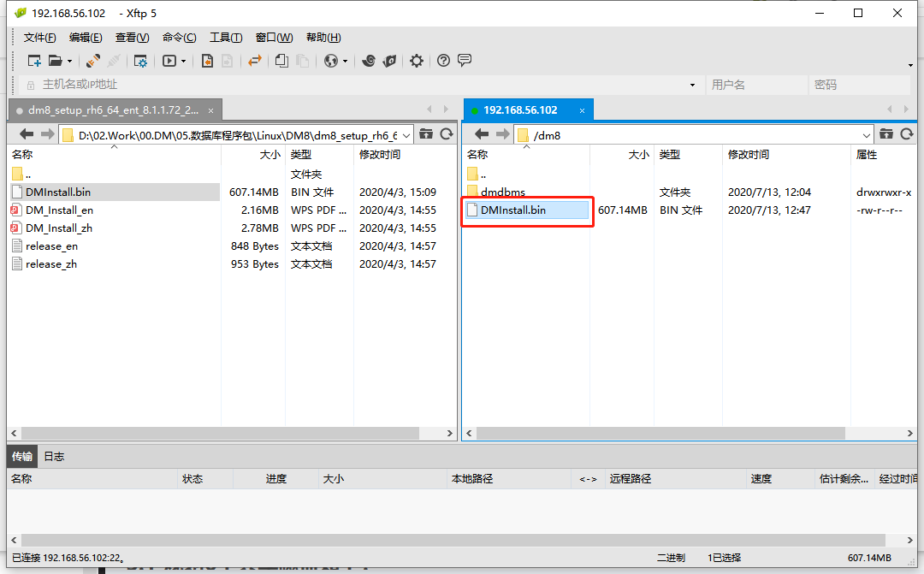The height and width of the screenshot is (574, 924).
Task: Sort local files by 大小 column
Action: click(252, 154)
